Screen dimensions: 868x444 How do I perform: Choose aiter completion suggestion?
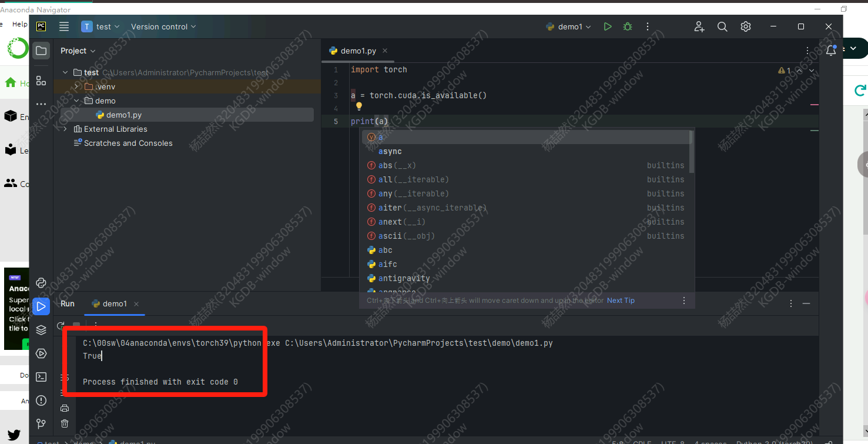click(527, 208)
